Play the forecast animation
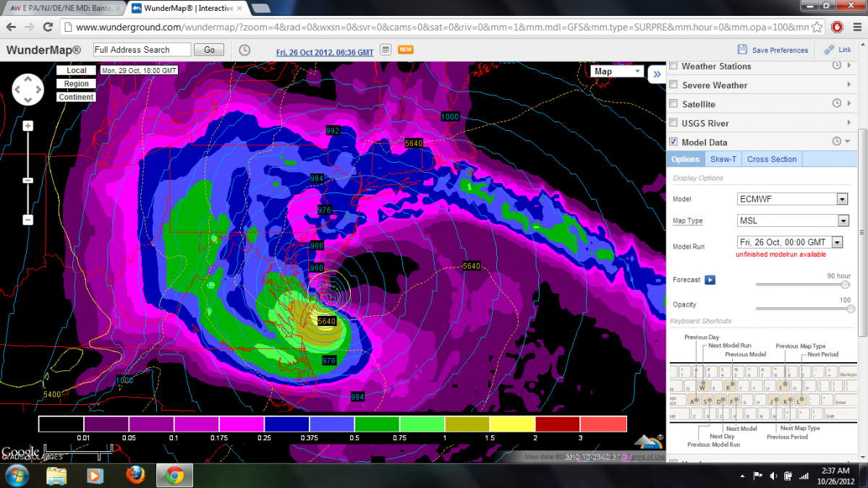 coord(710,280)
